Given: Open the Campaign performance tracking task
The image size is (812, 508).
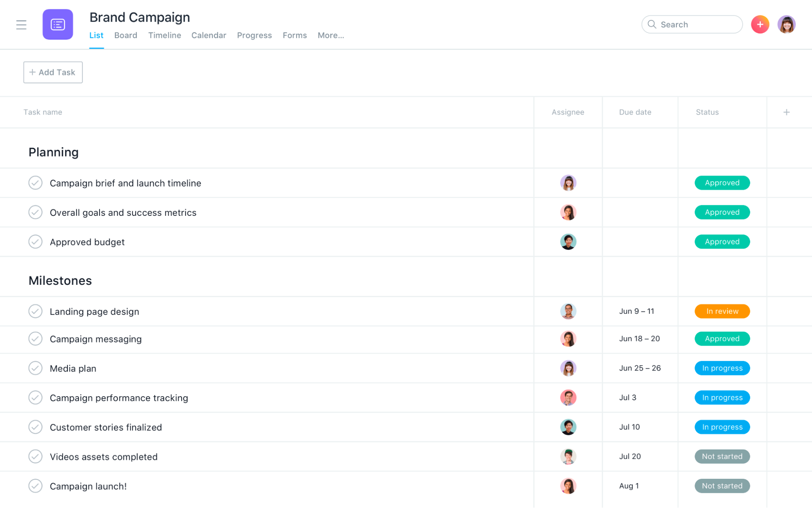Looking at the screenshot, I should pyautogui.click(x=119, y=397).
